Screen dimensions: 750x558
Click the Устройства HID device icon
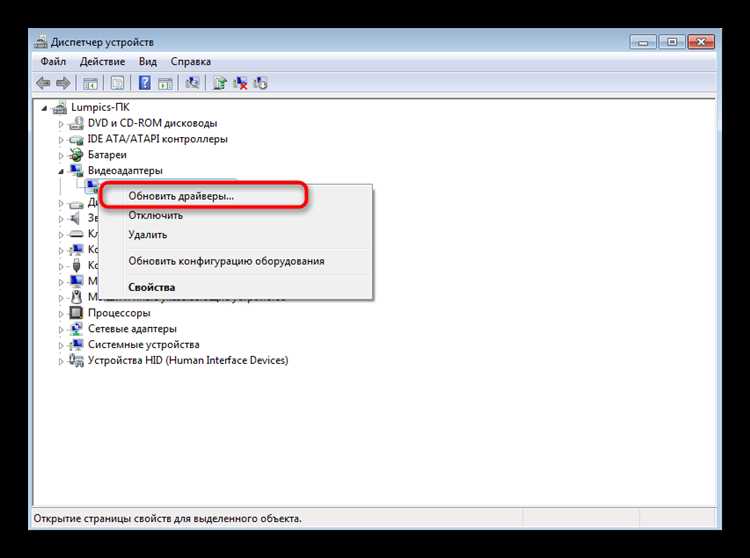76,360
